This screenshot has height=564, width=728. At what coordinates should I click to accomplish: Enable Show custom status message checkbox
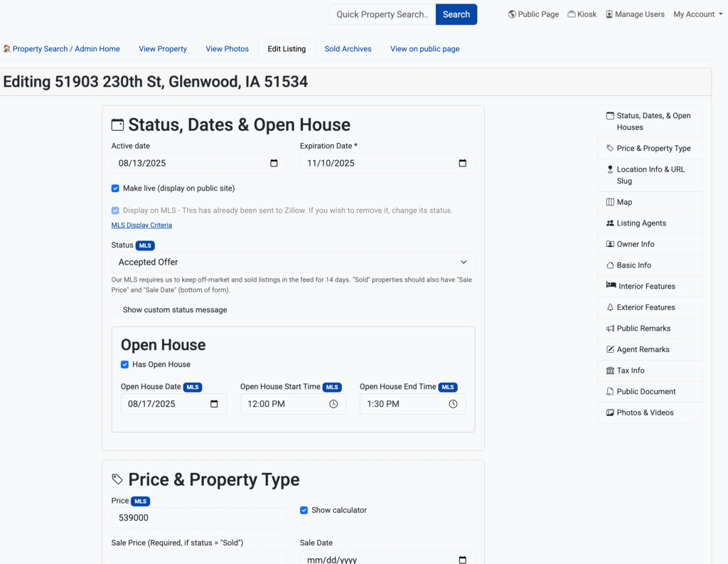[115, 310]
